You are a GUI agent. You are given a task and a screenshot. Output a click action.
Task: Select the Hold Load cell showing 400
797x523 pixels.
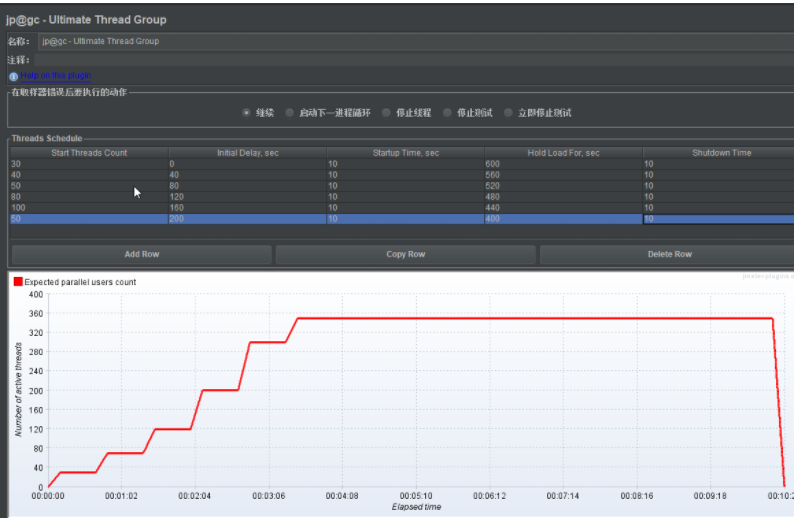point(563,219)
